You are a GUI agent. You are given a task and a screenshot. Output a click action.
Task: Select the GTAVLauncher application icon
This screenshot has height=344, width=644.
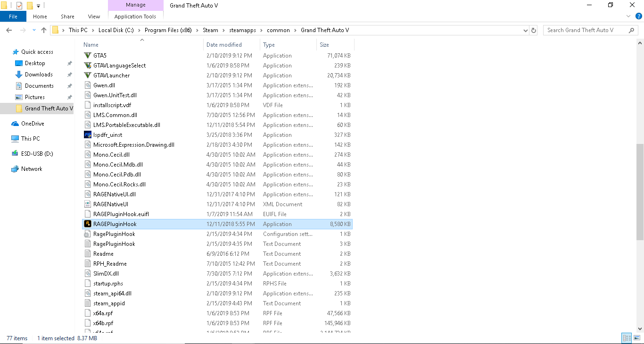pyautogui.click(x=88, y=76)
